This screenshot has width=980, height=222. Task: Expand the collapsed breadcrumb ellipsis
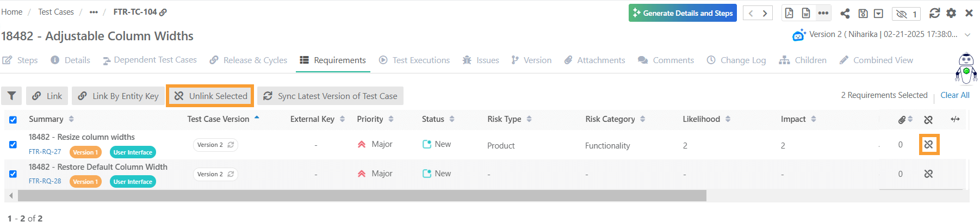tap(94, 12)
